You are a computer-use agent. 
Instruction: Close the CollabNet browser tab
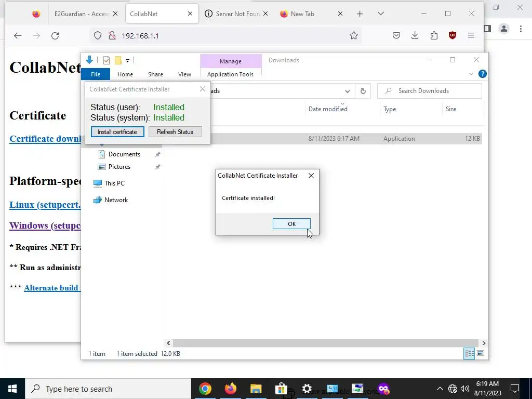[x=190, y=14]
